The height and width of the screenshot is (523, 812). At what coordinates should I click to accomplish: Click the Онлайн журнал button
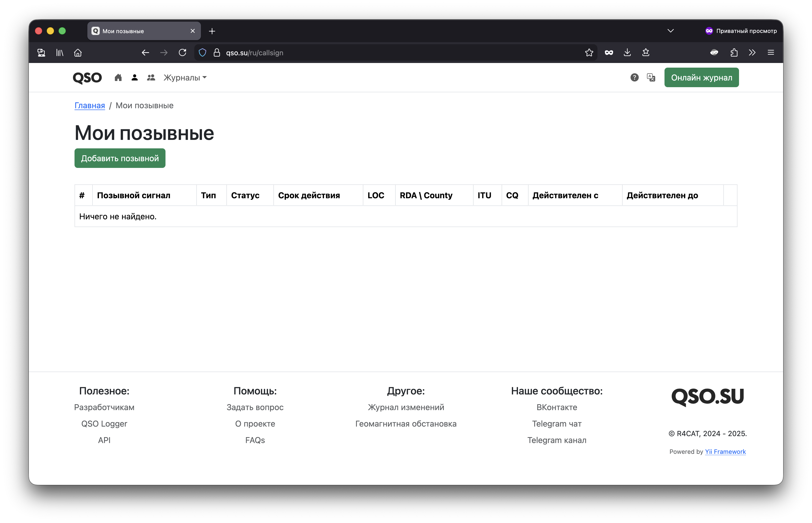(702, 78)
